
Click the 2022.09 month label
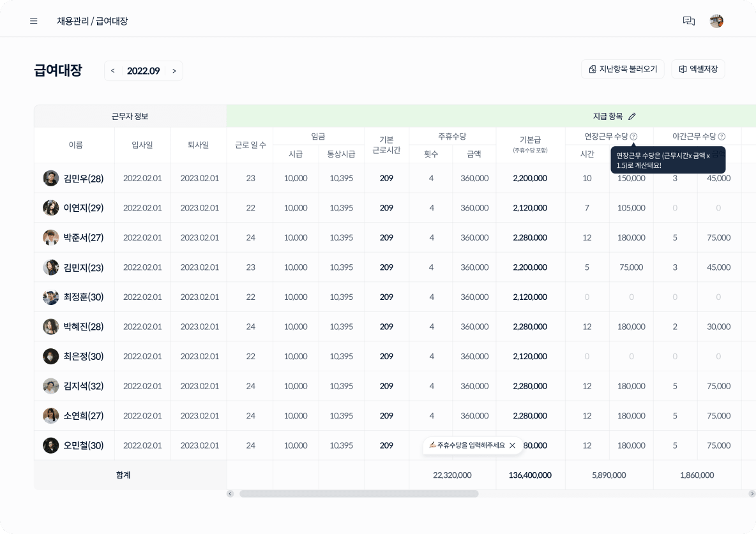pos(143,71)
